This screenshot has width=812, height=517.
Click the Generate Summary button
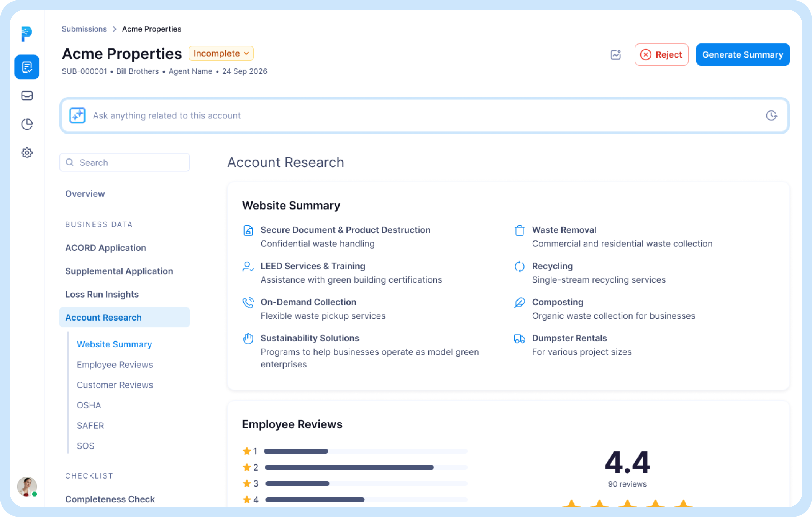pos(742,55)
